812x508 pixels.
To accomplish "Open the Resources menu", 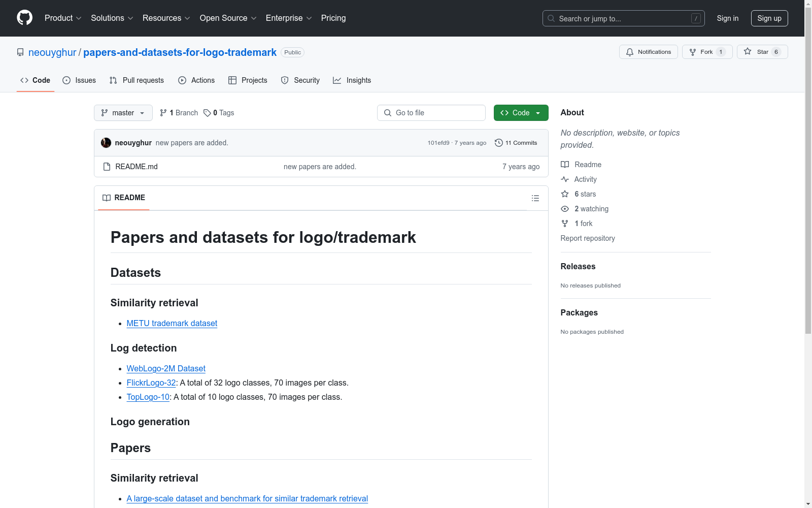I will coord(166,18).
